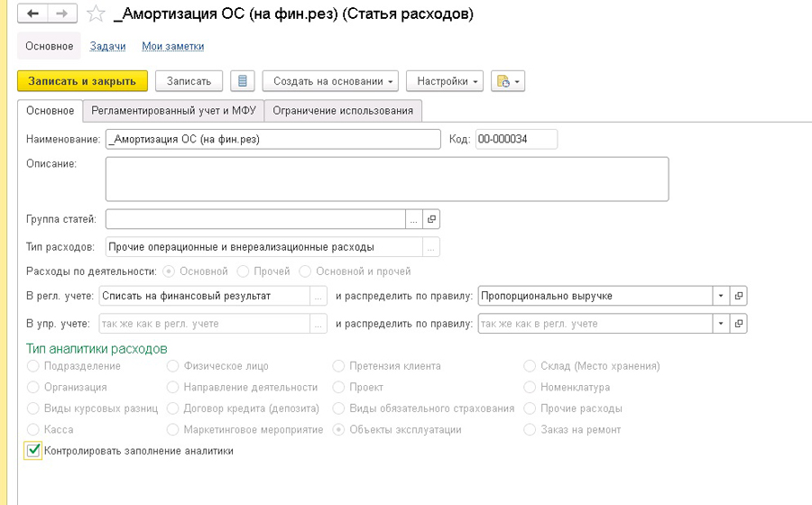
Task: Select Виды обязательного страхования radio button
Action: [x=338, y=409]
